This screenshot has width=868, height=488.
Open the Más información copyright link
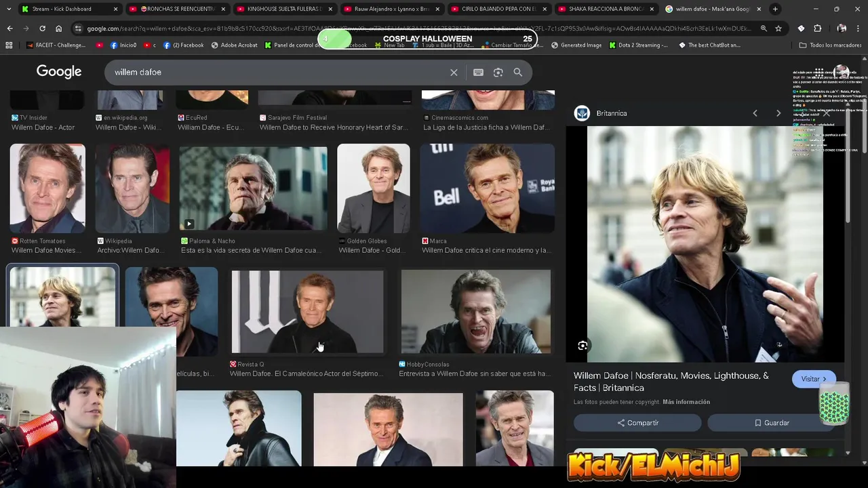click(686, 402)
